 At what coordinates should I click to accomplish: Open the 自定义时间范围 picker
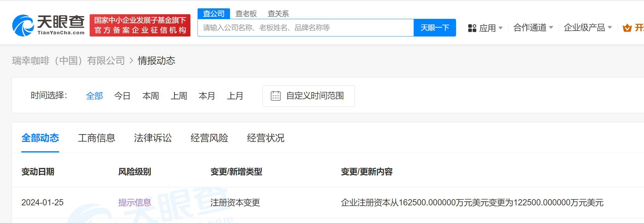click(308, 96)
